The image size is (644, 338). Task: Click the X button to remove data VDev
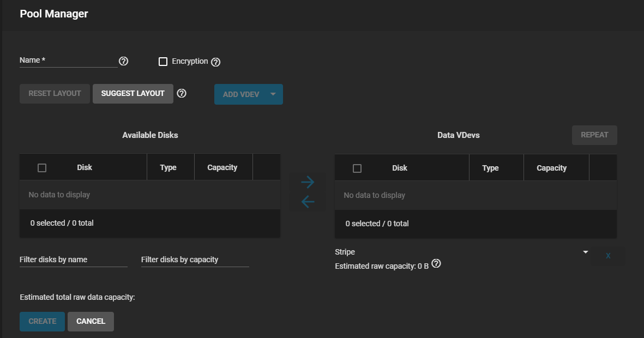pos(608,256)
